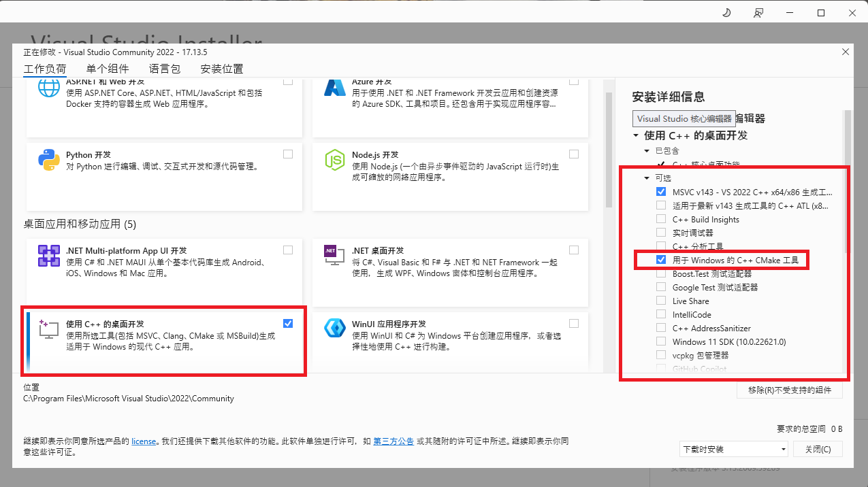868x487 pixels.
Task: Click the .NET 桌面开发 workload icon
Action: [x=335, y=256]
